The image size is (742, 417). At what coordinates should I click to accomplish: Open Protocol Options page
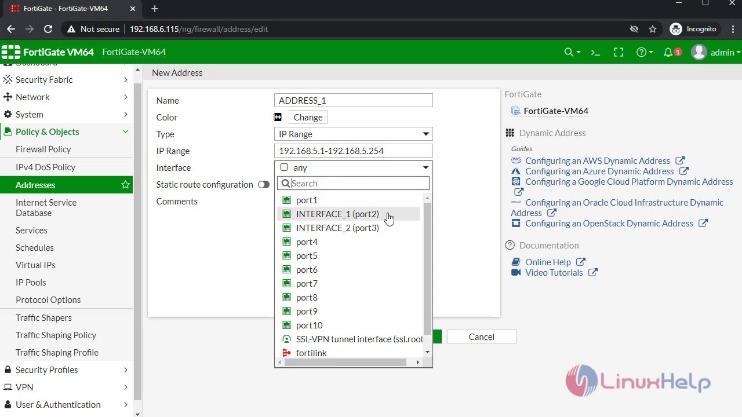click(x=48, y=300)
